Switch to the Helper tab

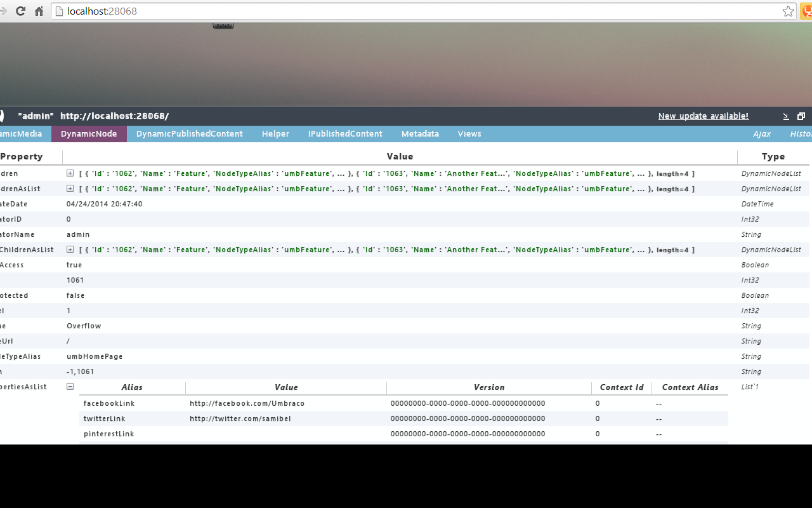(x=275, y=133)
